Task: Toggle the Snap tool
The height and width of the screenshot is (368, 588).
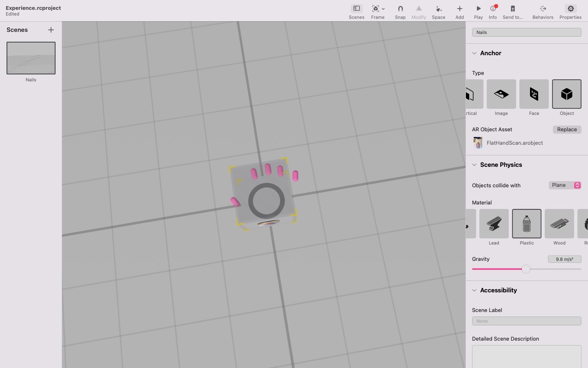Action: [400, 9]
